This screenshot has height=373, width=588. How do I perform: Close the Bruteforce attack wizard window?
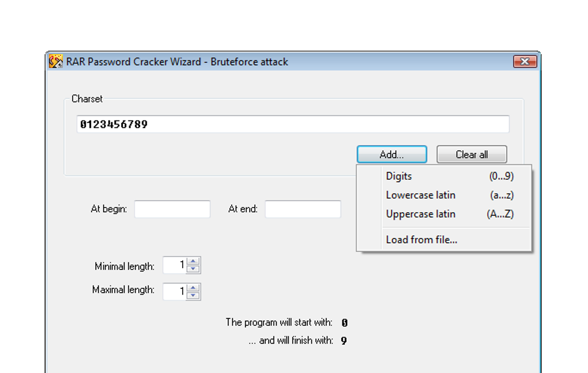point(525,62)
